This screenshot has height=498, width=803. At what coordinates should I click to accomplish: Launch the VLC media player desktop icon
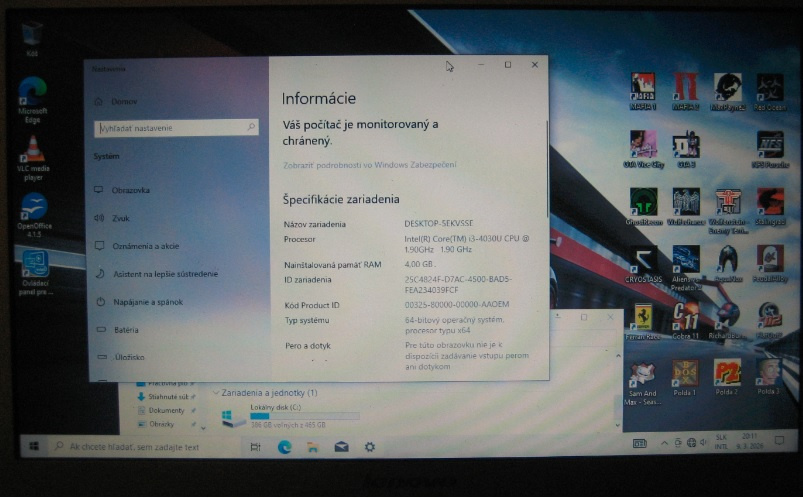click(33, 158)
